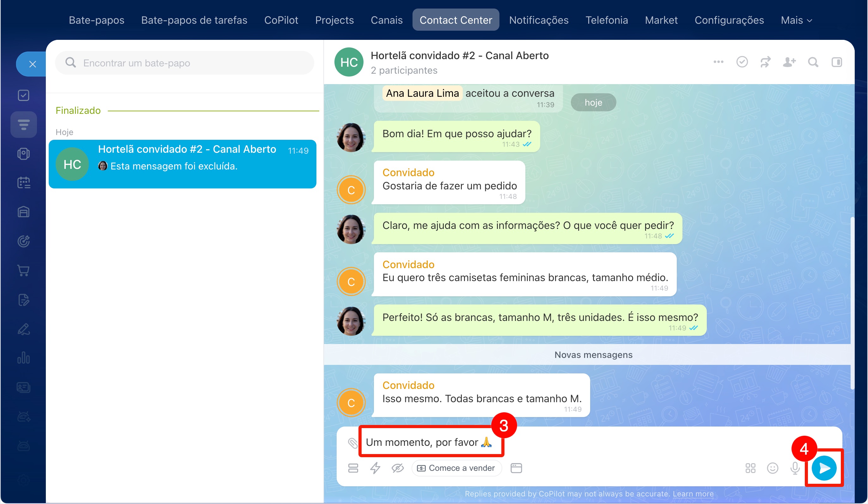Click the forms icon left of lightning
868x504 pixels.
pyautogui.click(x=353, y=468)
